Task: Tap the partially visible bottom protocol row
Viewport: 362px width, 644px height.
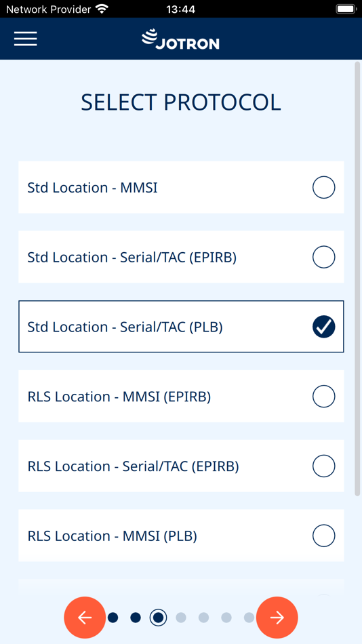Action: point(181,587)
